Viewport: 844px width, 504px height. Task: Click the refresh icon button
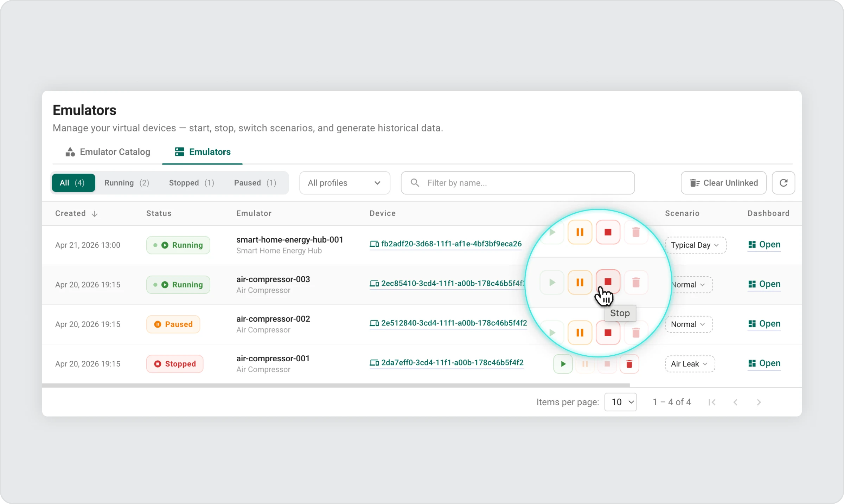coord(783,183)
